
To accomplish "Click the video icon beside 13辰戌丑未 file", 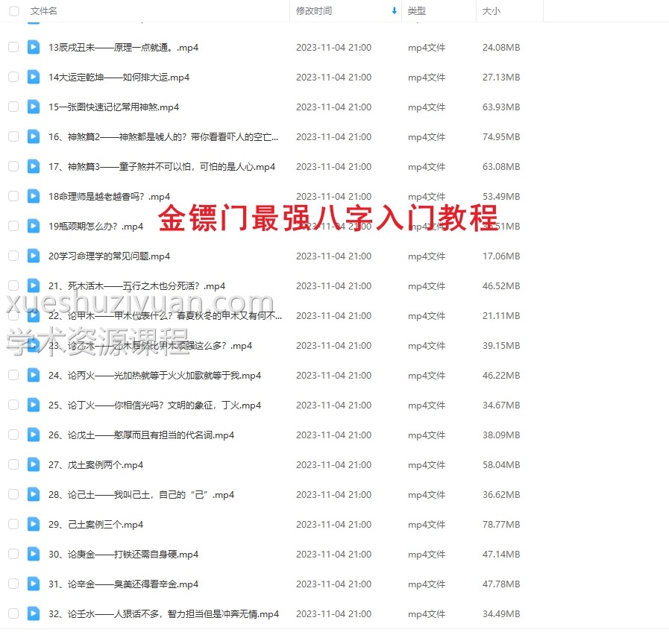I will pyautogui.click(x=33, y=47).
